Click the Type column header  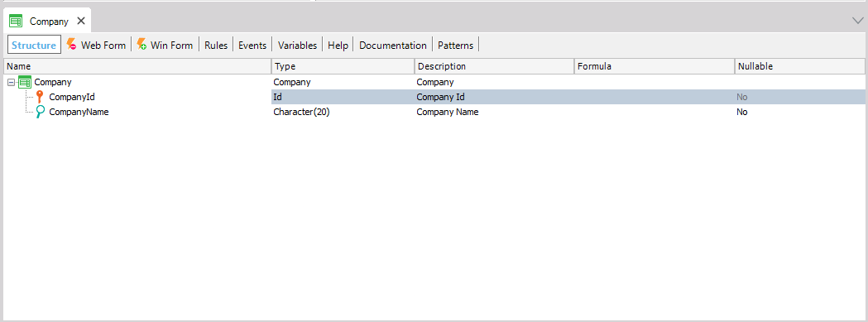click(343, 66)
